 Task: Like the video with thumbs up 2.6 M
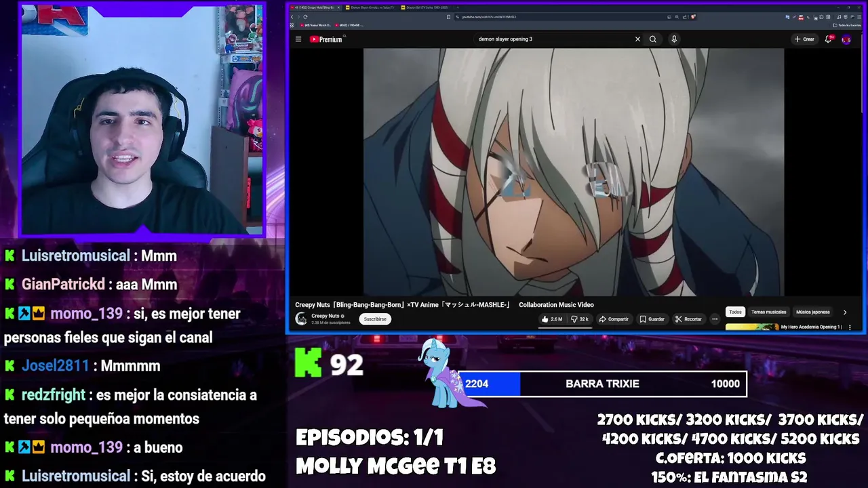click(552, 319)
